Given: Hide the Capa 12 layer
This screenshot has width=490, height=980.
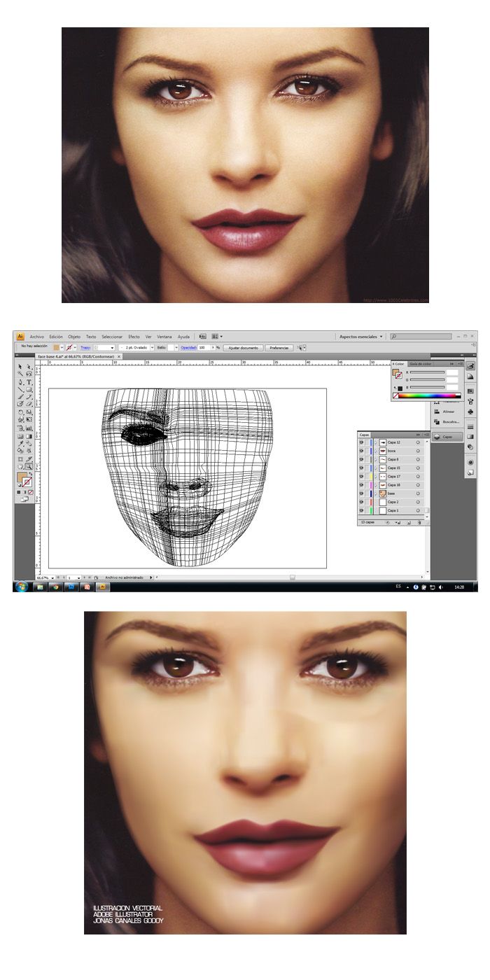Looking at the screenshot, I should [361, 442].
